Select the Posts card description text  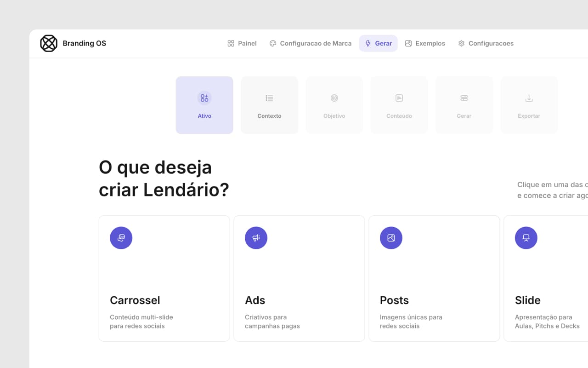[411, 322]
